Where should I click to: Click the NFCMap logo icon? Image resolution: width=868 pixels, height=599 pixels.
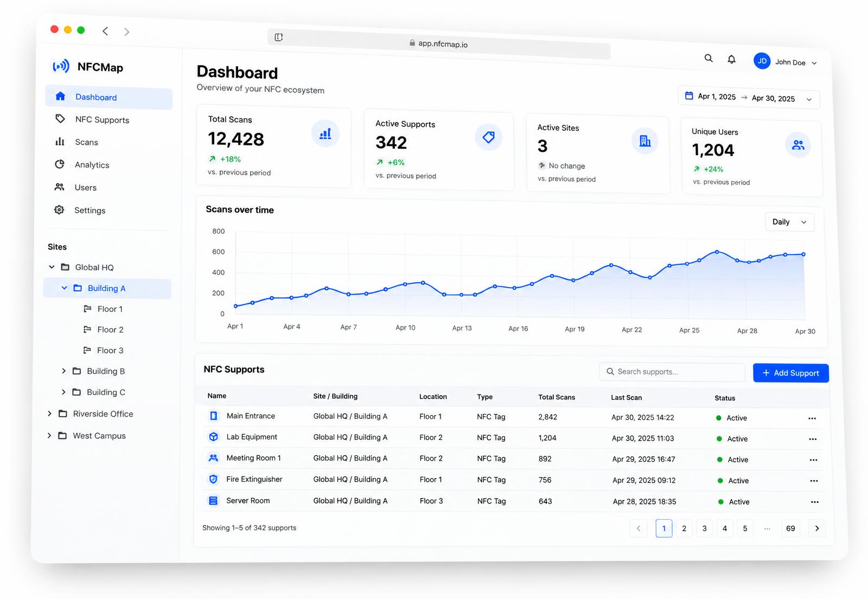tap(61, 66)
